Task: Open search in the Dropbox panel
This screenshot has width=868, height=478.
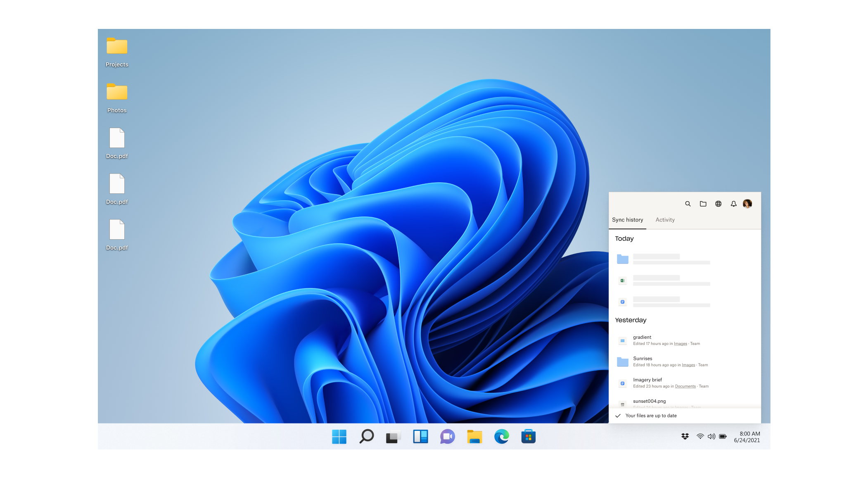Action: 688,204
